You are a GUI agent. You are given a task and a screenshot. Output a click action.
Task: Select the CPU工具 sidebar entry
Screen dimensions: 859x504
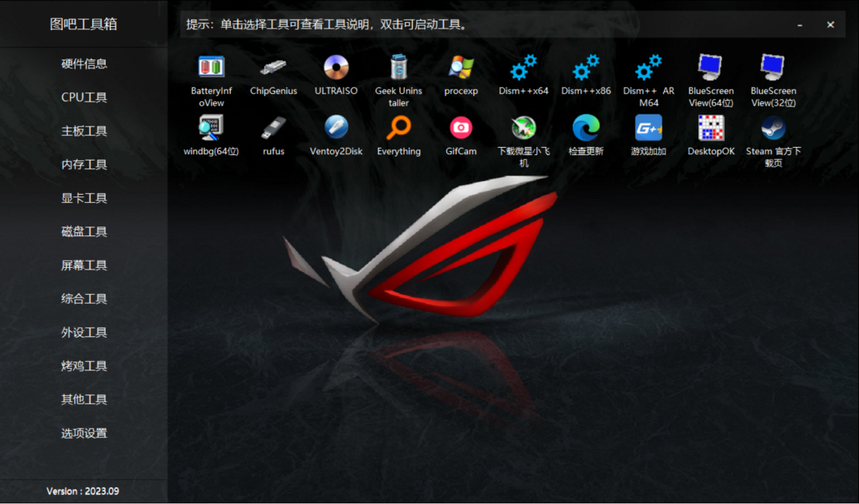tap(84, 97)
